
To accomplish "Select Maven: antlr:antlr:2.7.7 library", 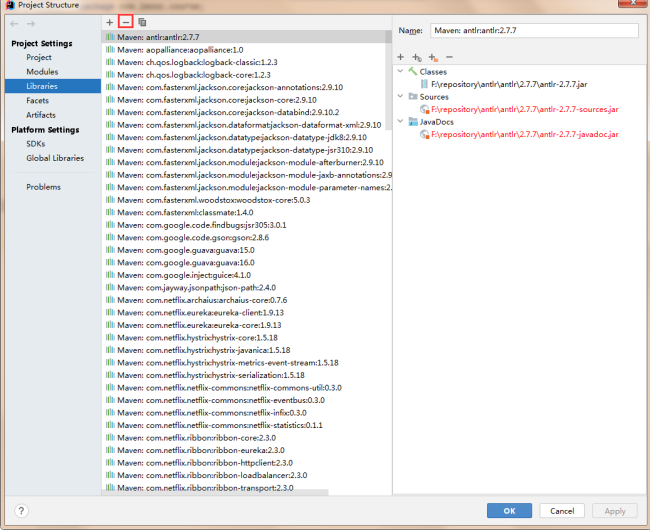I will [x=247, y=37].
